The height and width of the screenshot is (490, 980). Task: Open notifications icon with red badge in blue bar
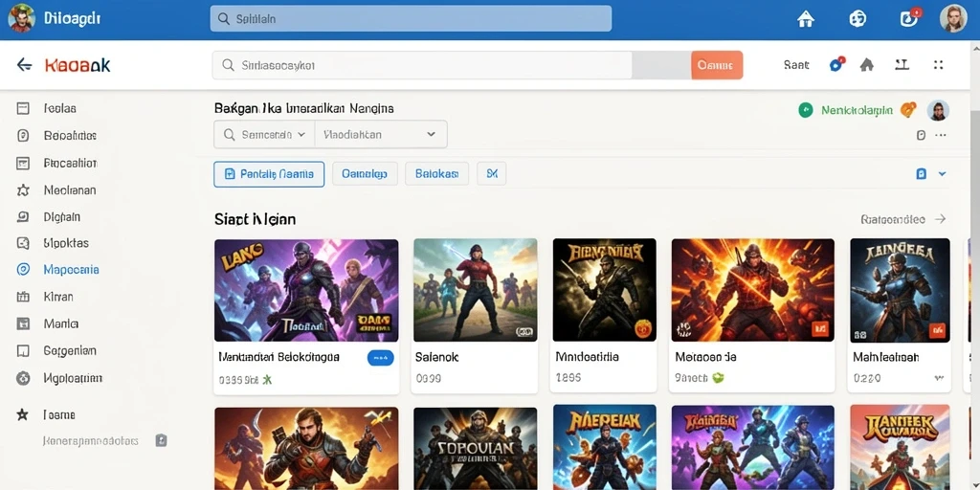click(909, 18)
